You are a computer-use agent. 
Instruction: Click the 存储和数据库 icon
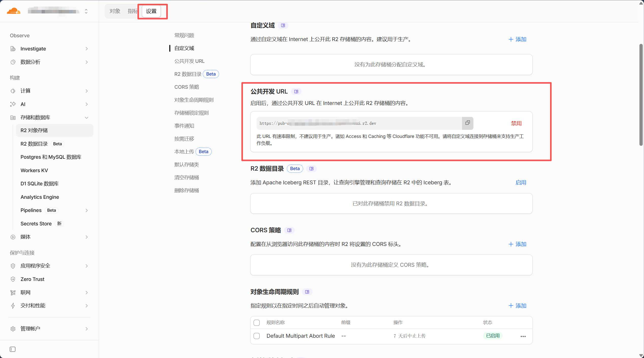tap(13, 117)
